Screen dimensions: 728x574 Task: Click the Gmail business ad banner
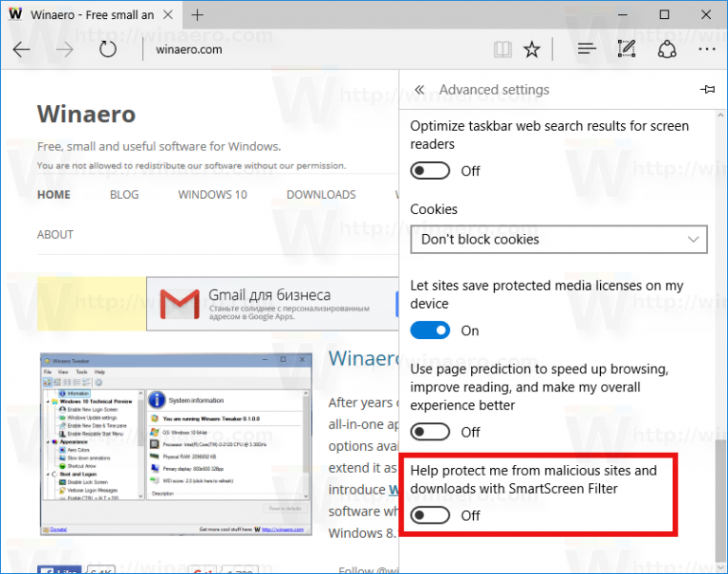coord(273,304)
